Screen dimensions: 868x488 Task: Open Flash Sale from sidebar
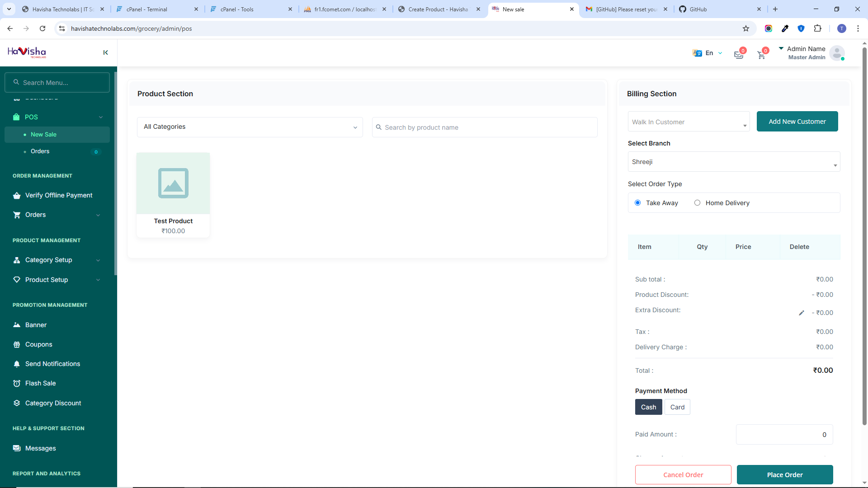[40, 383]
